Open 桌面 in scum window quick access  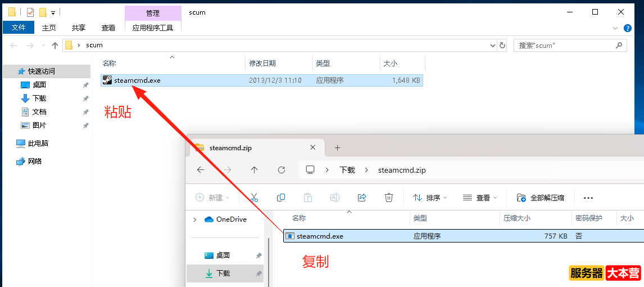(39, 85)
